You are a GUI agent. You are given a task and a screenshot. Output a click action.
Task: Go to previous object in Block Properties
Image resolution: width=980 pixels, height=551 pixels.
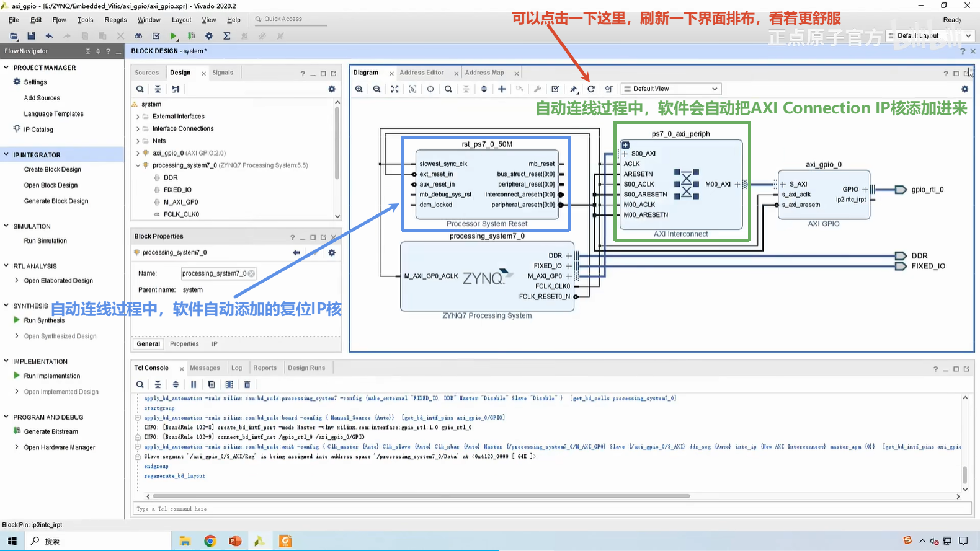tap(296, 253)
